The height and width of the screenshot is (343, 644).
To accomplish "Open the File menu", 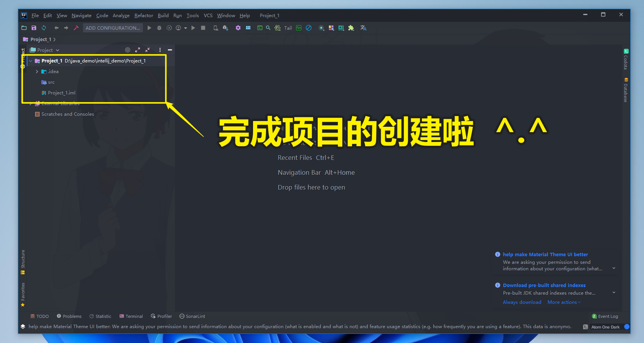I will point(35,16).
